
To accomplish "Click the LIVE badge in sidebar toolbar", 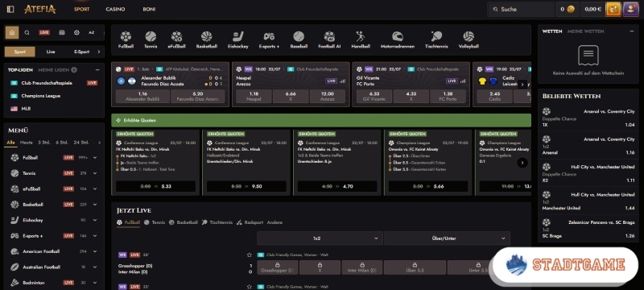I will coord(44,32).
